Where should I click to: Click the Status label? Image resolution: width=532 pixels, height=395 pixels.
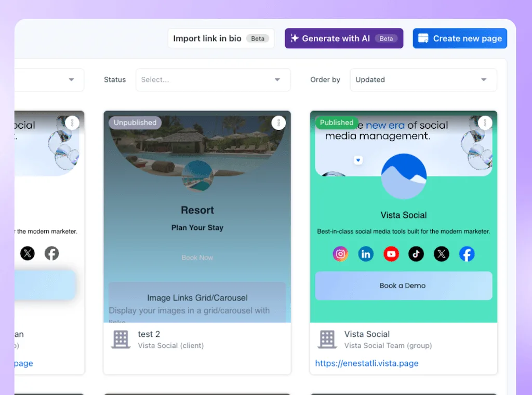(115, 80)
